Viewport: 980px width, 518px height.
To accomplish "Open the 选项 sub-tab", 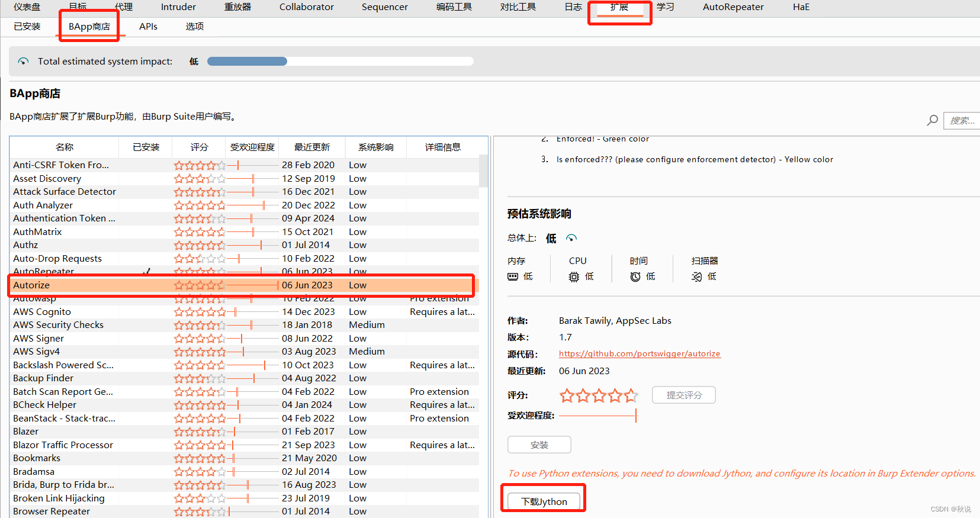I will pos(195,27).
